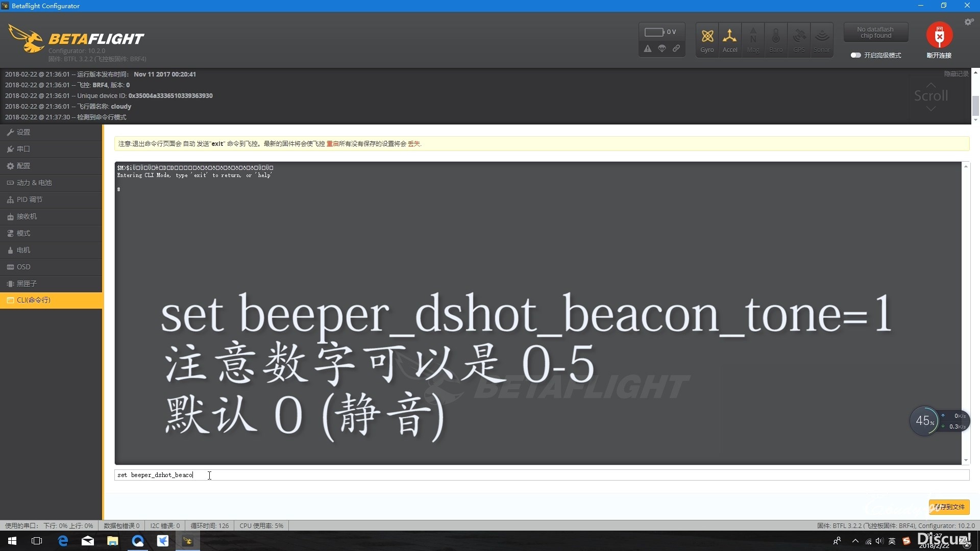Click the 保存到文件 (save to file) button
980x551 pixels.
[949, 507]
